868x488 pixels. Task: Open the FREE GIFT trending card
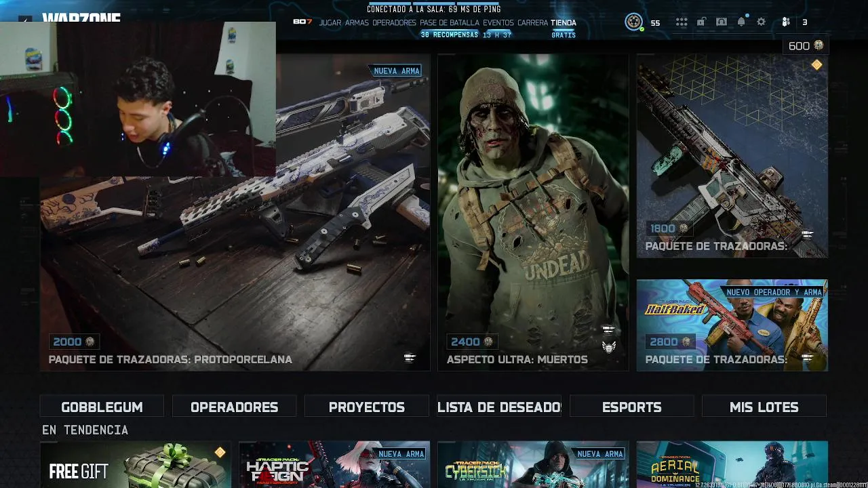tap(136, 465)
